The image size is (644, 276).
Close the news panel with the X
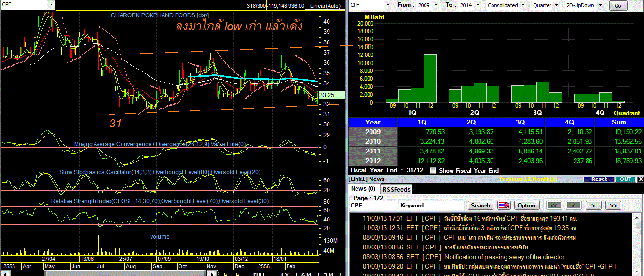[640, 179]
